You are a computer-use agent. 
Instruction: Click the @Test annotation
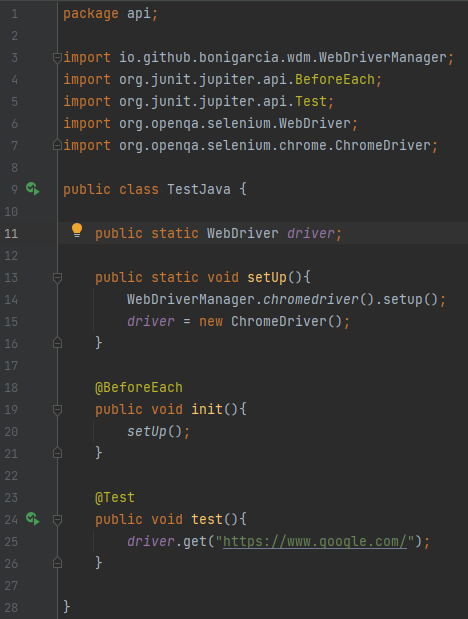pyautogui.click(x=115, y=497)
